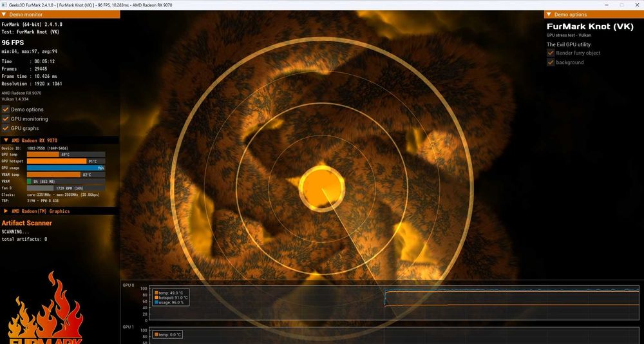Click the GPU hotspot 91°C bar

[66, 161]
